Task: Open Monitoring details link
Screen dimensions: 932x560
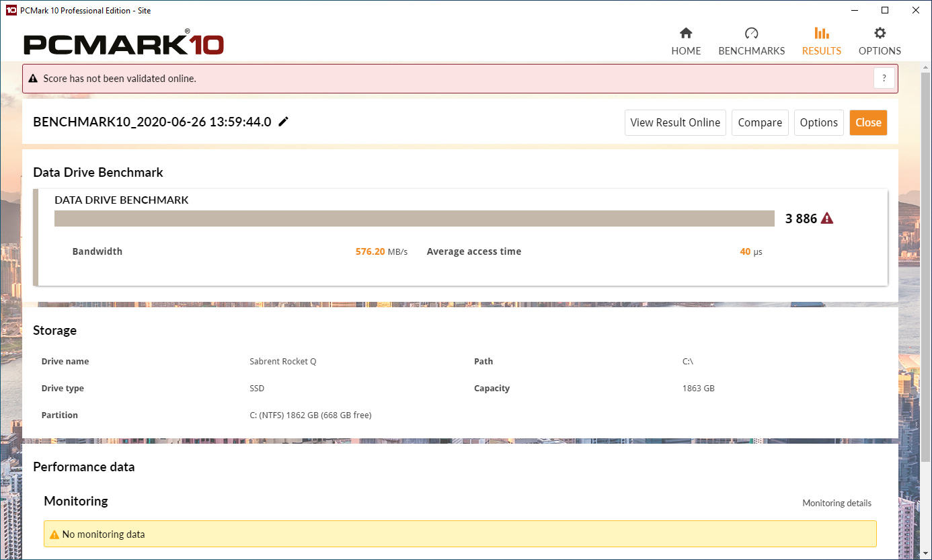Action: coord(837,503)
